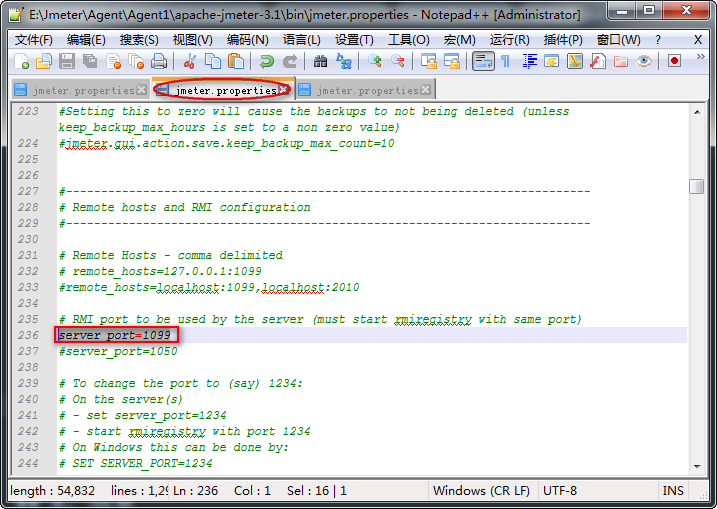Close the current document with the toolbar Close icon

[113, 61]
